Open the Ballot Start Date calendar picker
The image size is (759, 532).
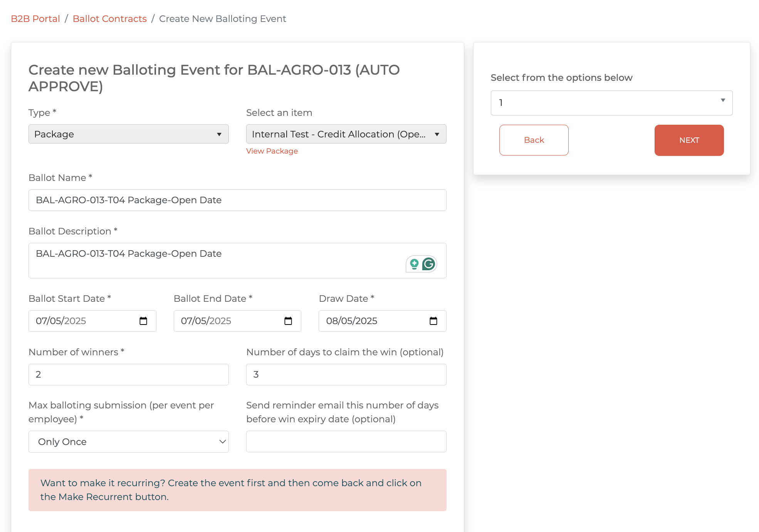point(143,321)
